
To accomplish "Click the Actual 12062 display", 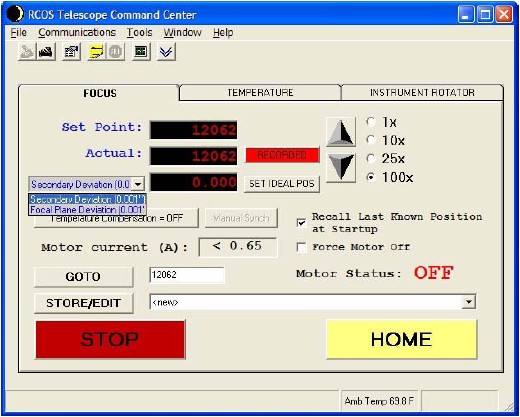I will [x=193, y=156].
